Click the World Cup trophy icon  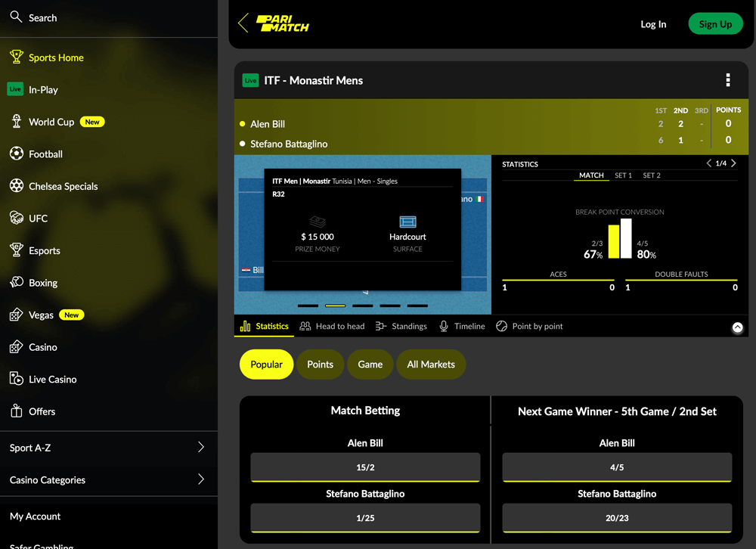coord(17,121)
